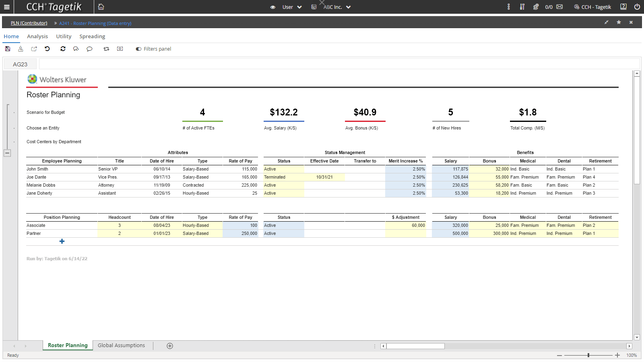The width and height of the screenshot is (644, 362).
Task: Open the help book icon
Action: [623, 7]
